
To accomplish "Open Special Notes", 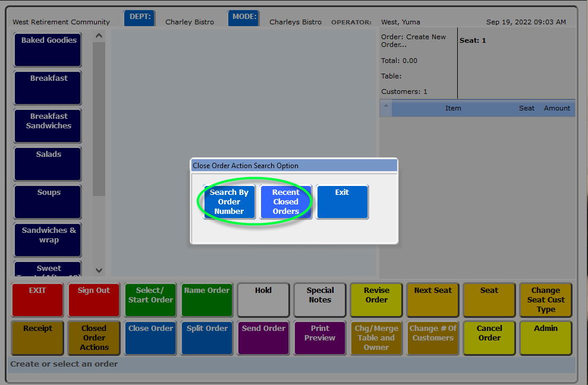I will (320, 299).
